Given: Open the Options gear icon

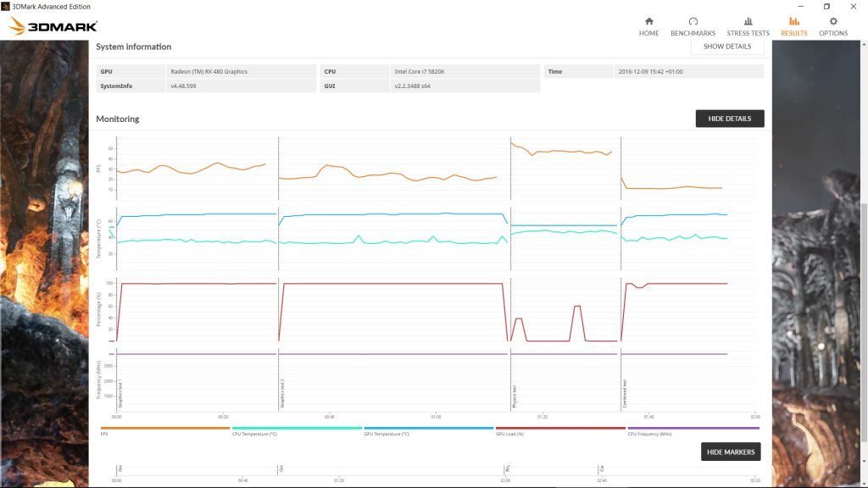Looking at the screenshot, I should click(x=833, y=21).
